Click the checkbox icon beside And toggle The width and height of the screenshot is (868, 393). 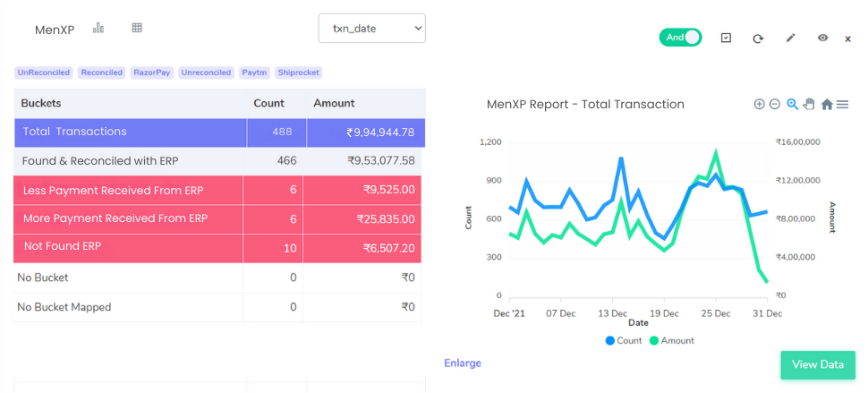[x=726, y=38]
